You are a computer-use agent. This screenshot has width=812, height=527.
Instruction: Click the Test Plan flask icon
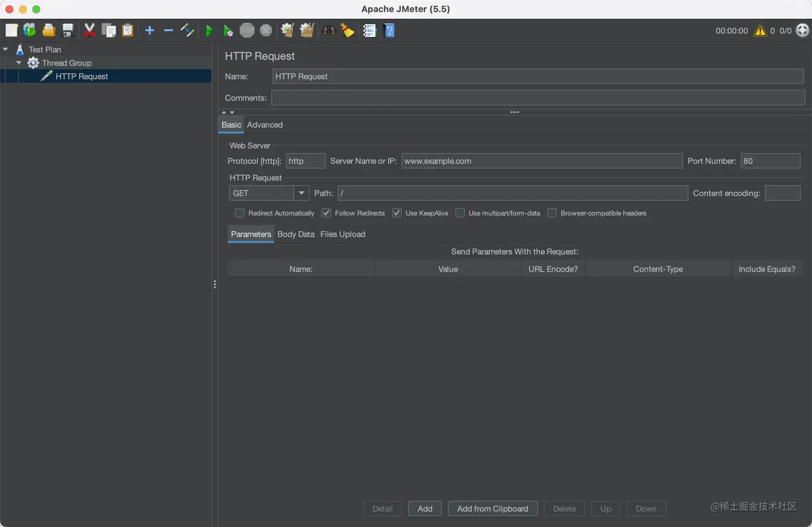pos(20,49)
